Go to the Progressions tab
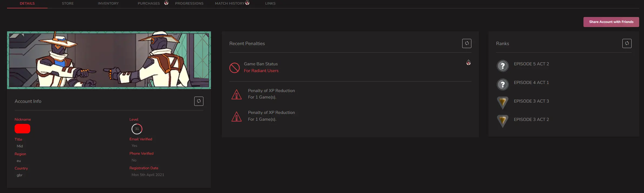Image resolution: width=644 pixels, height=193 pixels. pyautogui.click(x=189, y=4)
